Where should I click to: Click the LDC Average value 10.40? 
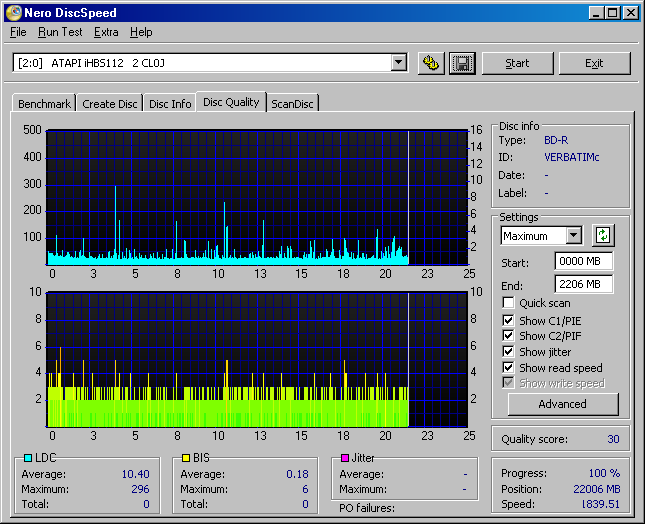coord(135,474)
